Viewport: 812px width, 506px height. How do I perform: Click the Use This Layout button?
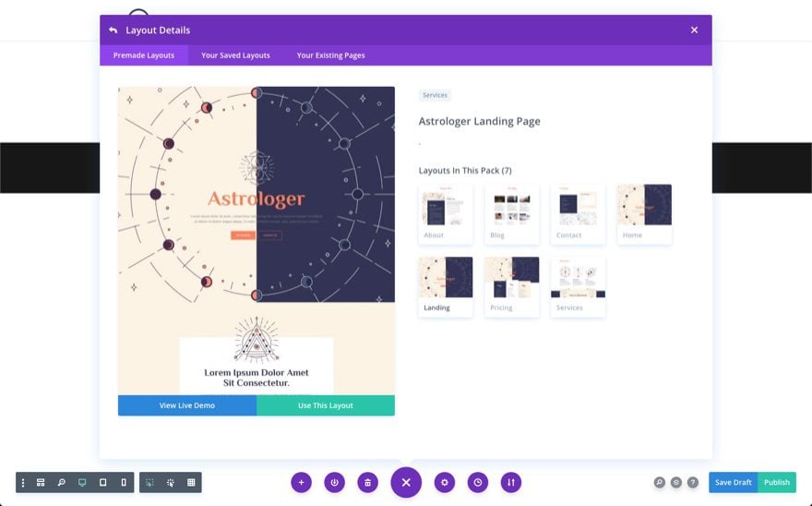[325, 405]
